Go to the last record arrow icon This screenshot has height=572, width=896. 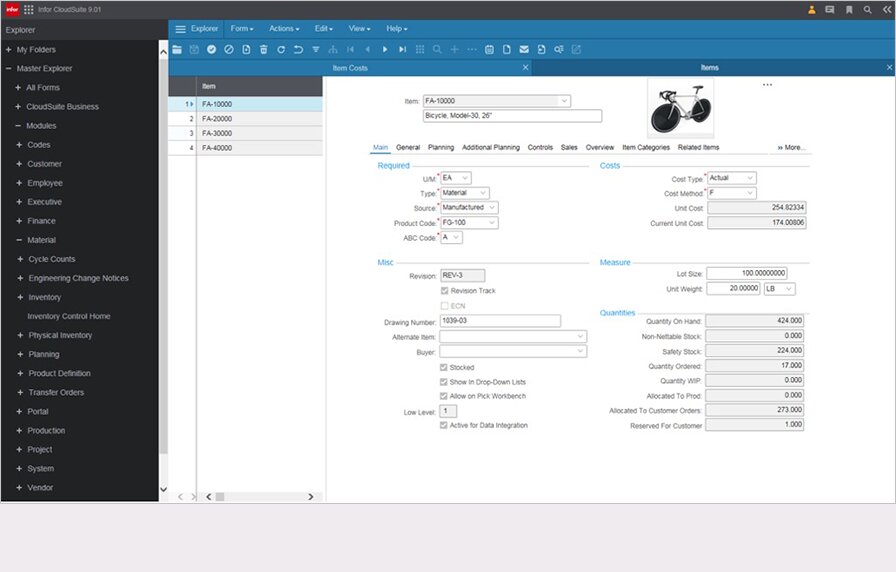[402, 49]
